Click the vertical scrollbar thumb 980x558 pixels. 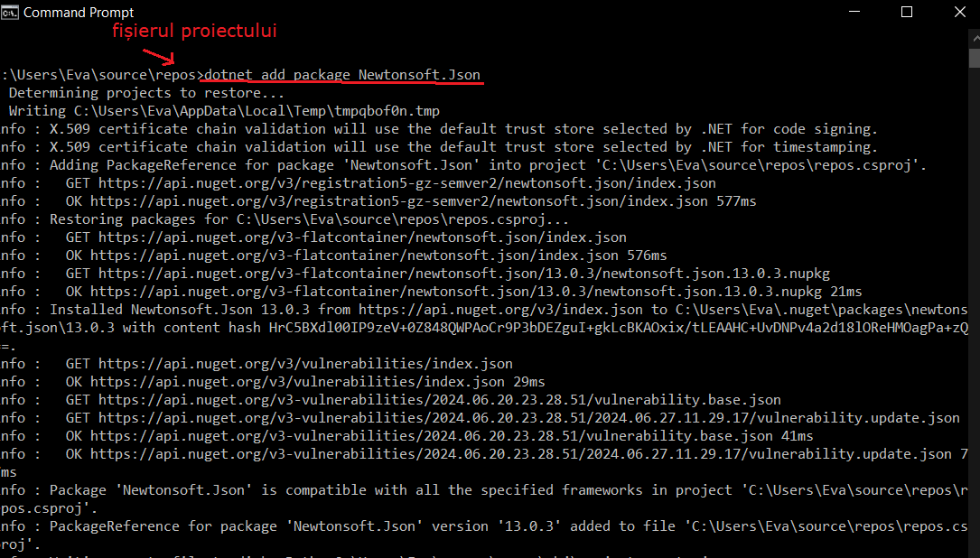[975, 58]
